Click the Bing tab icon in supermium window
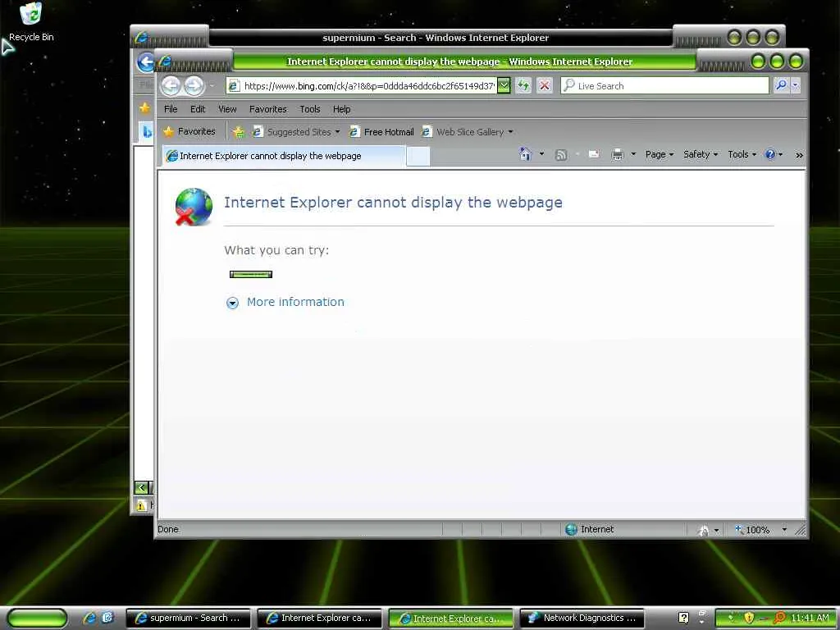Viewport: 840px width, 630px height. coord(146,132)
